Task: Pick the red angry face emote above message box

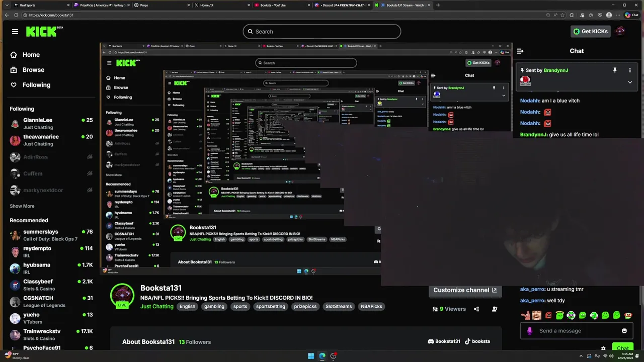Action: 548,316
